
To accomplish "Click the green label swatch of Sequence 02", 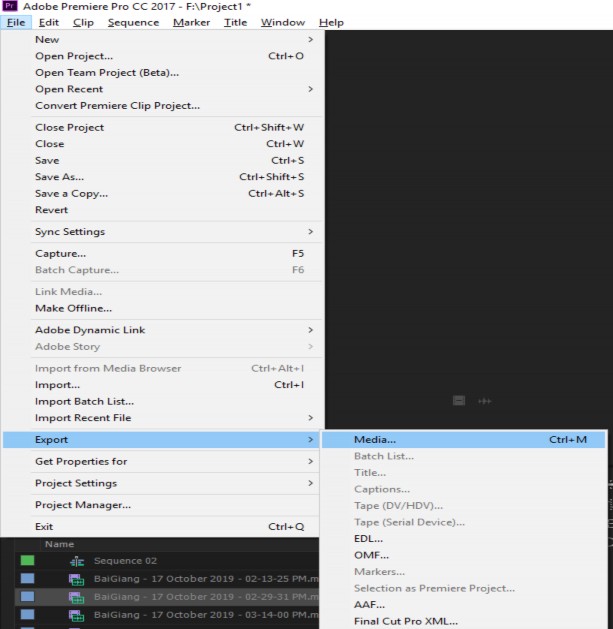I will tap(27, 561).
